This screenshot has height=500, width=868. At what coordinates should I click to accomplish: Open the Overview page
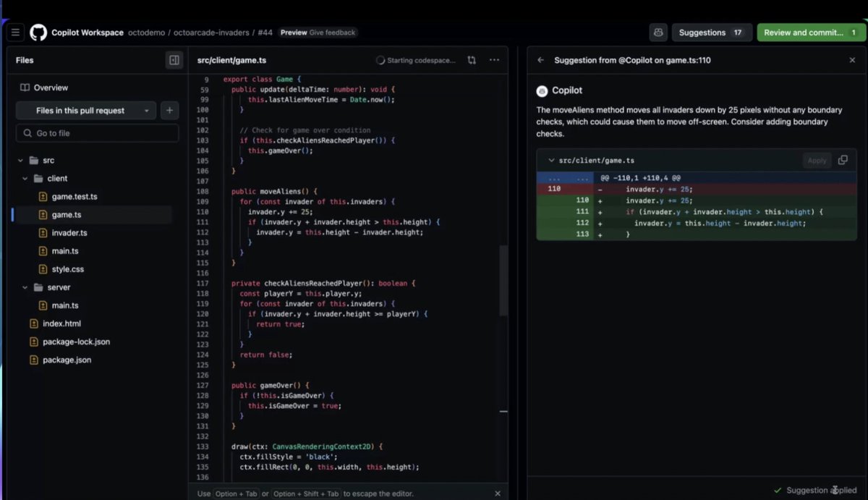coord(51,88)
